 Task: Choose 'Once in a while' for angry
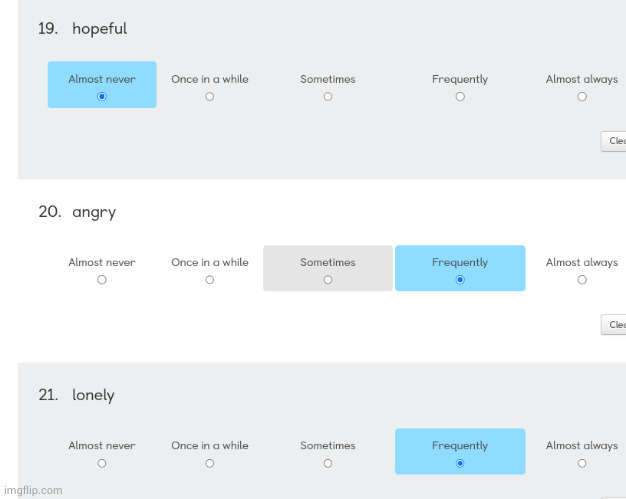pyautogui.click(x=210, y=279)
